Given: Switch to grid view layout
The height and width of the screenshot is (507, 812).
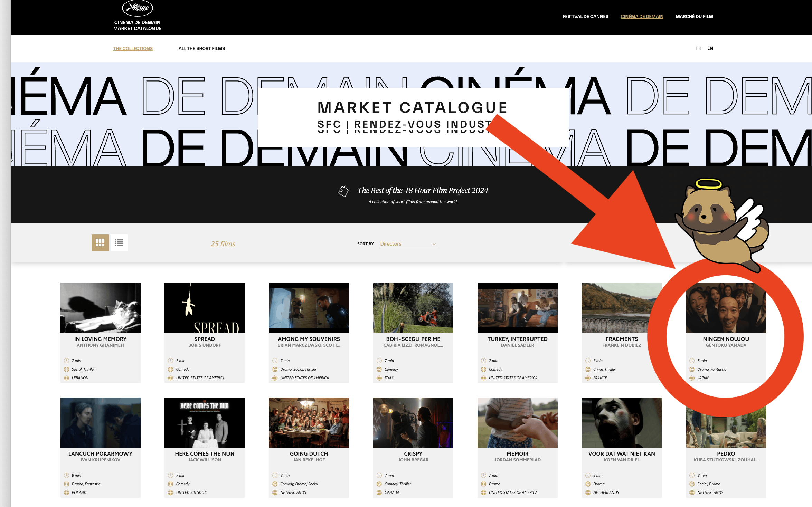Looking at the screenshot, I should coord(100,242).
